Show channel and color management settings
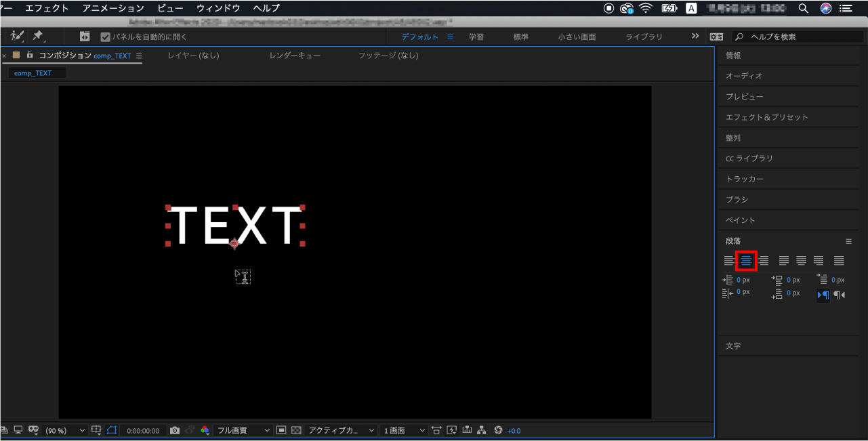The height and width of the screenshot is (441, 868). pyautogui.click(x=205, y=430)
